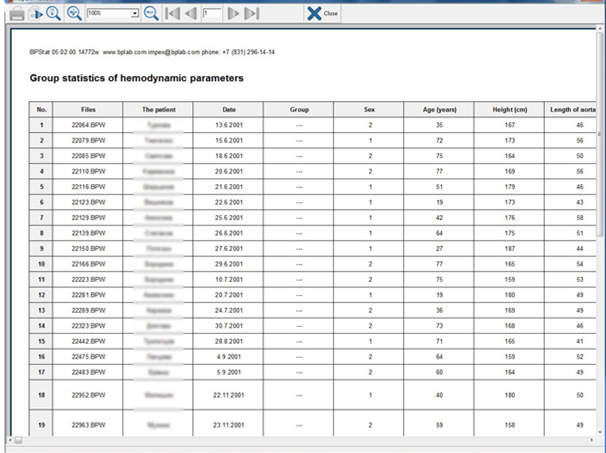The image size is (606, 453).
Task: Click the Group column header
Action: (299, 109)
